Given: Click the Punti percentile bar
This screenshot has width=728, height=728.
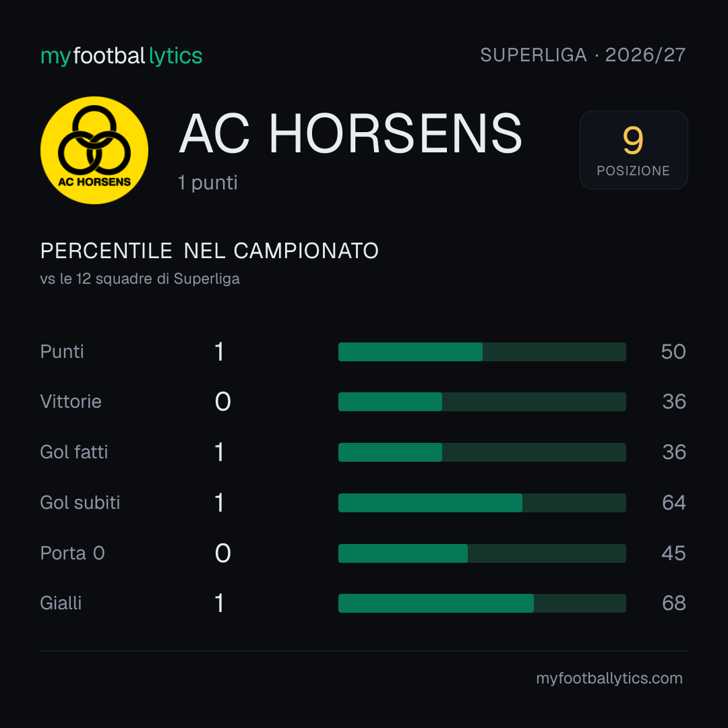Looking at the screenshot, I should (482, 352).
